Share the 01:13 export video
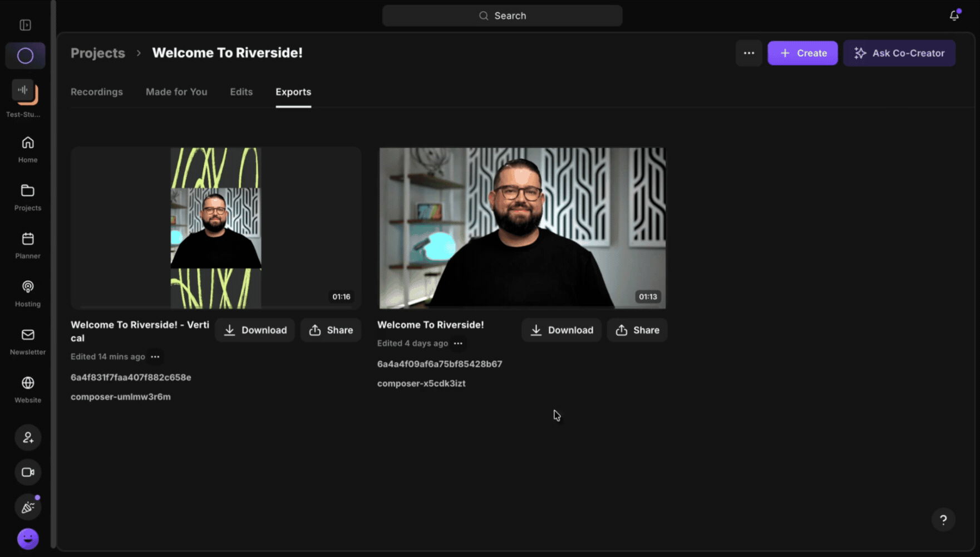The image size is (980, 557). (x=638, y=330)
